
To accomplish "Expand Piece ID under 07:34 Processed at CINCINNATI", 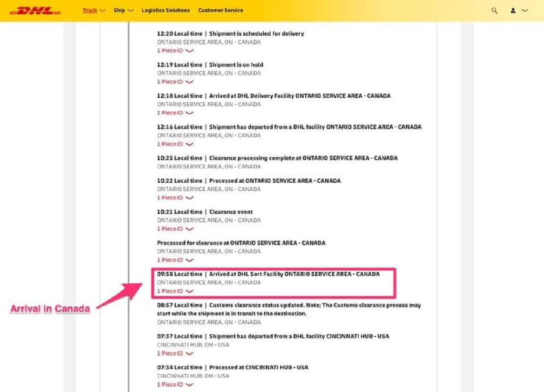I will point(175,384).
